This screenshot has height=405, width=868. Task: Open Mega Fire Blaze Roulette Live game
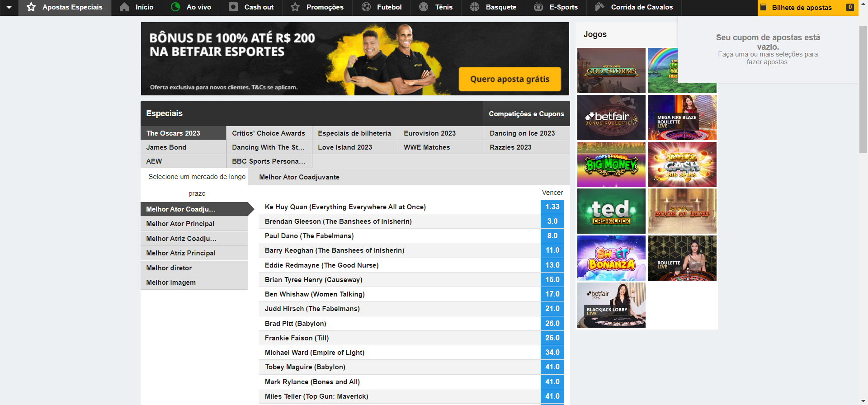coord(682,118)
